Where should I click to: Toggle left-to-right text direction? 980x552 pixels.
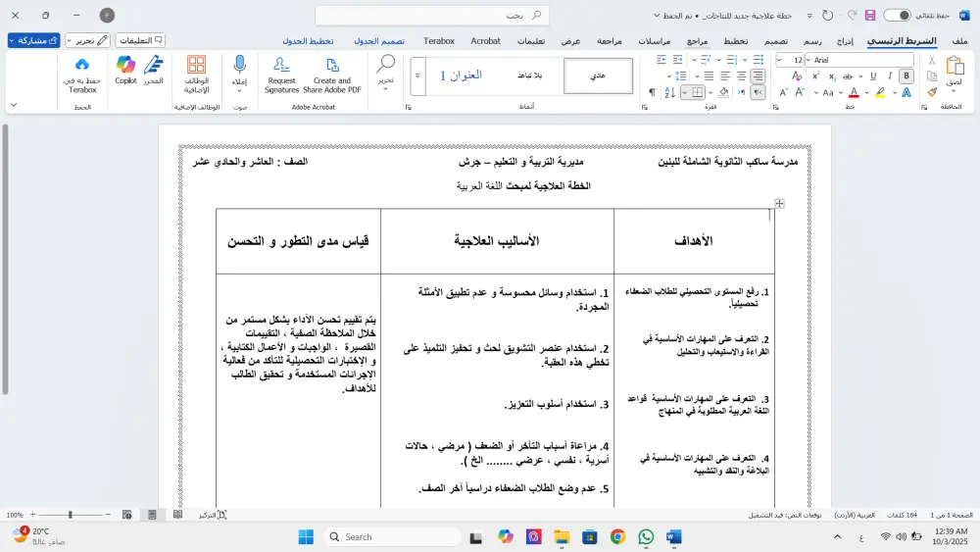(x=741, y=92)
